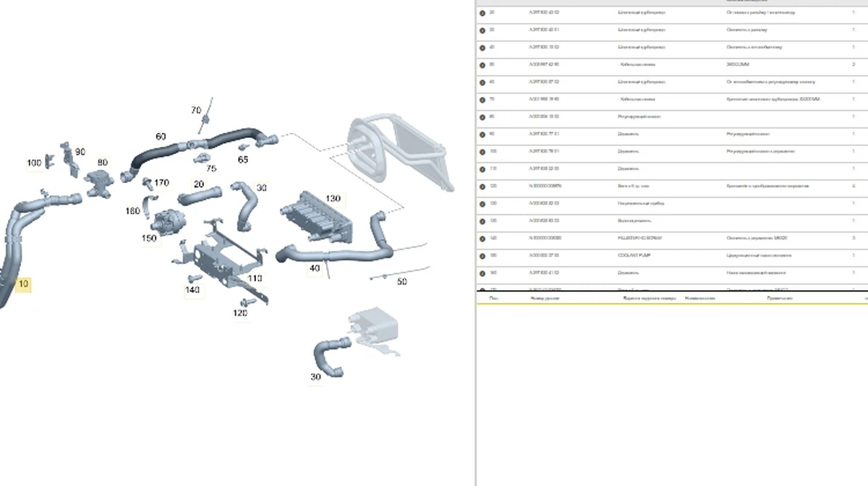The height and width of the screenshot is (486, 868).
Task: Select callout 130 on the heater unit
Action: [333, 198]
